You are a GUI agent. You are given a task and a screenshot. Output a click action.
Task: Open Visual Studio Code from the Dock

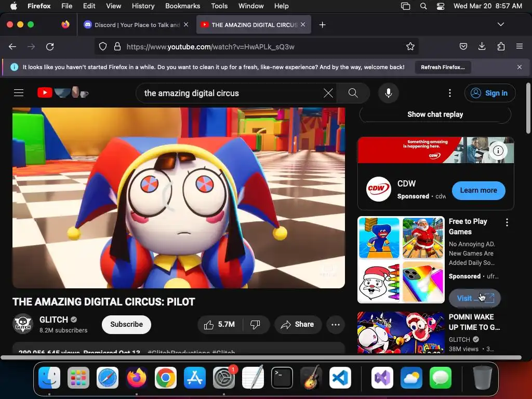[340, 378]
